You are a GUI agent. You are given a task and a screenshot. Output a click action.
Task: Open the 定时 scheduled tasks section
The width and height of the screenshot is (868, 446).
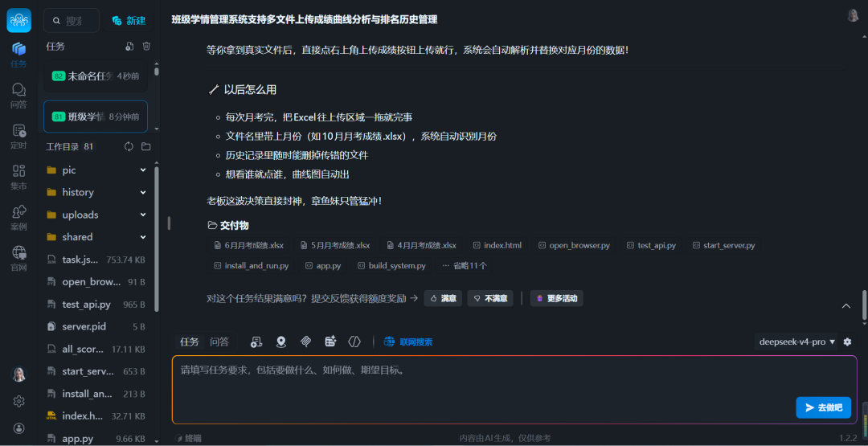tap(18, 137)
